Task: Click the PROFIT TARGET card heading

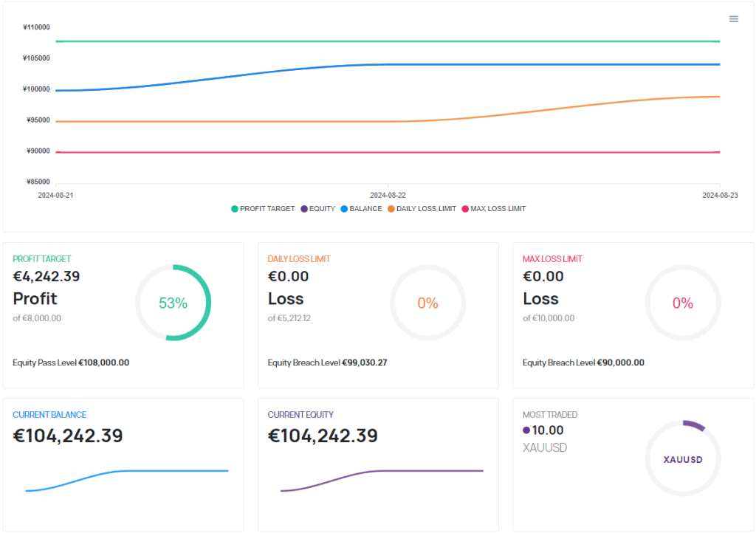Action: coord(42,259)
